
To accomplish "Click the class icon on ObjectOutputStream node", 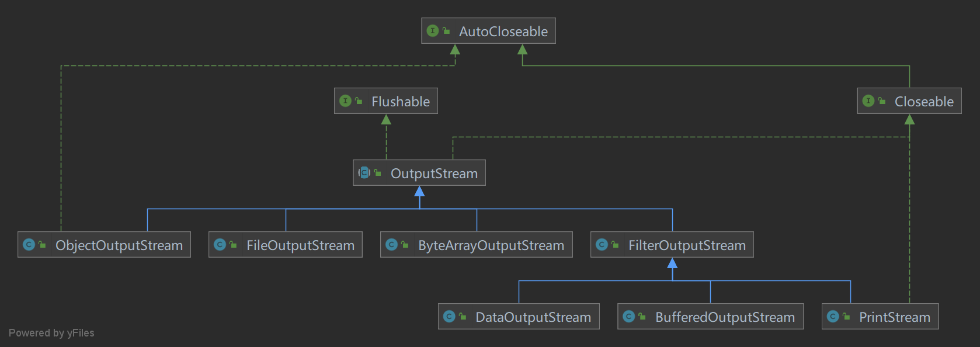I will [29, 245].
